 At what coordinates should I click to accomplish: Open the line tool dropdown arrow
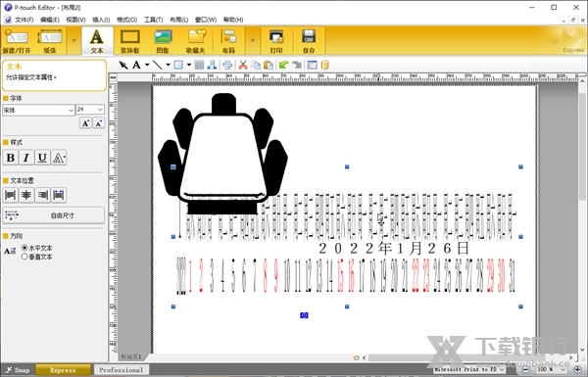(x=168, y=65)
